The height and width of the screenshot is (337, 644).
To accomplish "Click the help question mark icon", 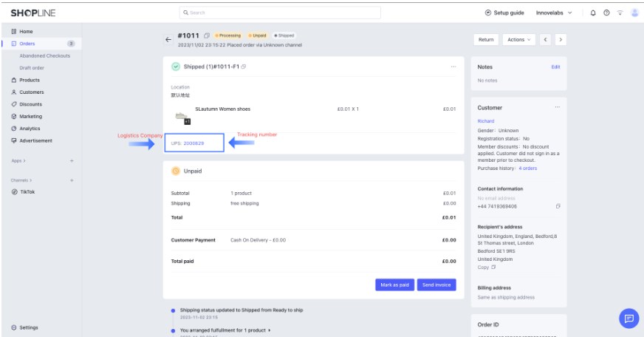I will [x=607, y=13].
